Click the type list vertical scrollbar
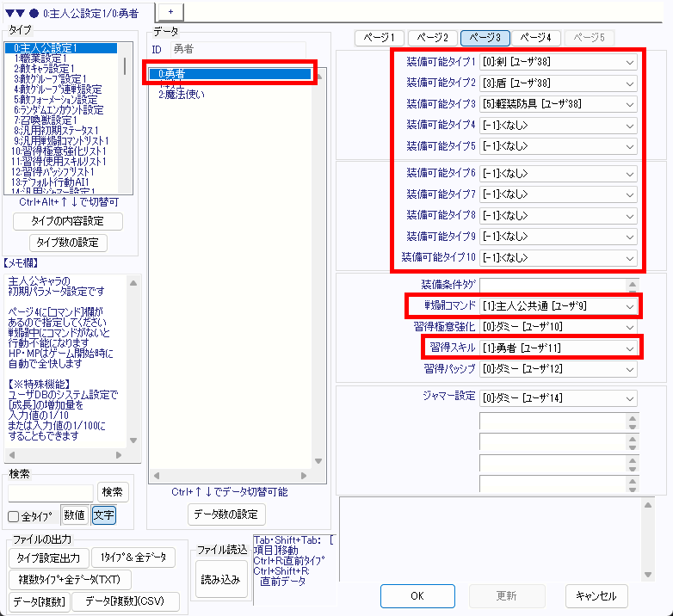This screenshot has height=616, width=673. 127,120
